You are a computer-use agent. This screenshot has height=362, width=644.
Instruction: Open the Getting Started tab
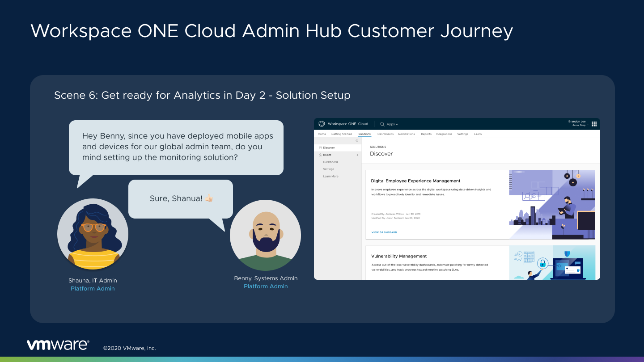tap(342, 134)
